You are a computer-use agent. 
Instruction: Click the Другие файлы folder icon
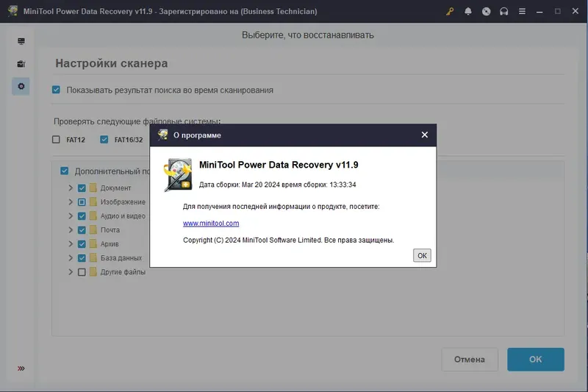point(93,271)
